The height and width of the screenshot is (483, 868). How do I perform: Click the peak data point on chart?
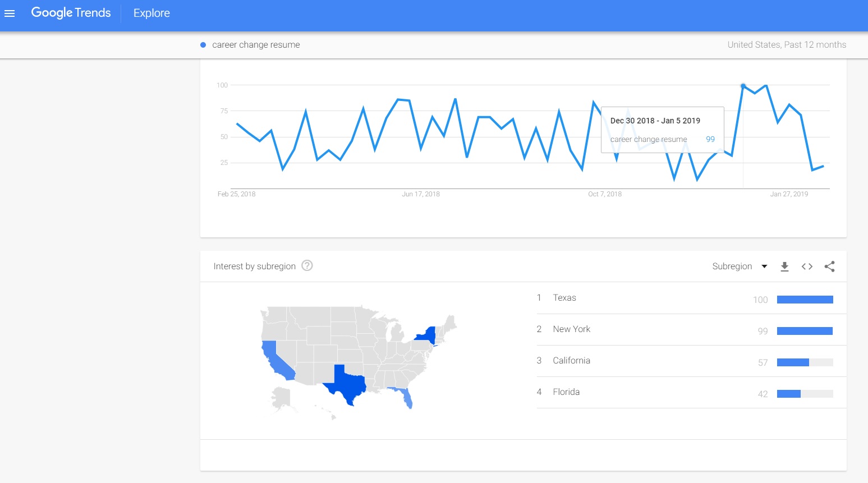743,86
